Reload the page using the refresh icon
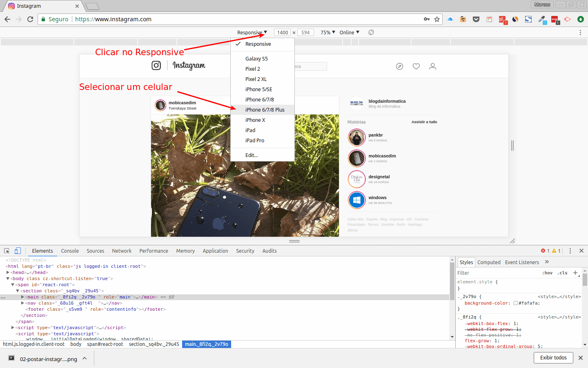 coord(30,19)
